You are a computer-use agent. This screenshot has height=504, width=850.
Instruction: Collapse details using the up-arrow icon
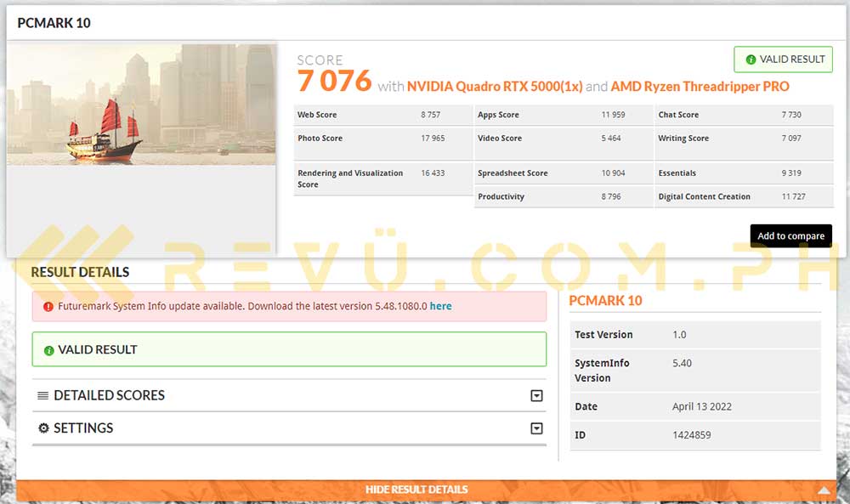pos(824,490)
